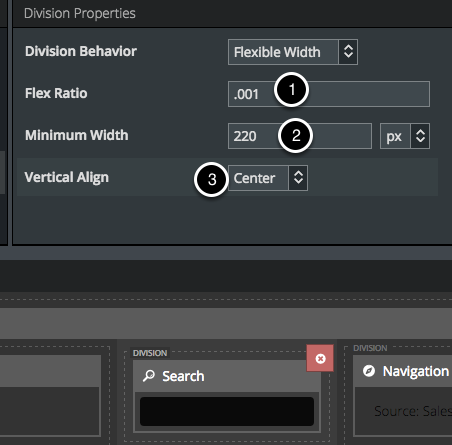The width and height of the screenshot is (452, 445).
Task: Click the arrows next to Center
Action: click(x=298, y=178)
